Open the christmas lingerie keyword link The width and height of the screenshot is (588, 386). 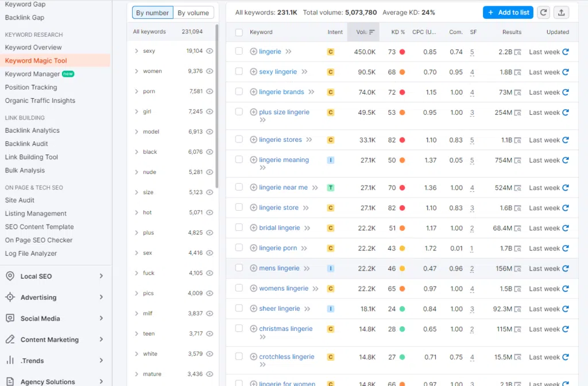(x=286, y=329)
